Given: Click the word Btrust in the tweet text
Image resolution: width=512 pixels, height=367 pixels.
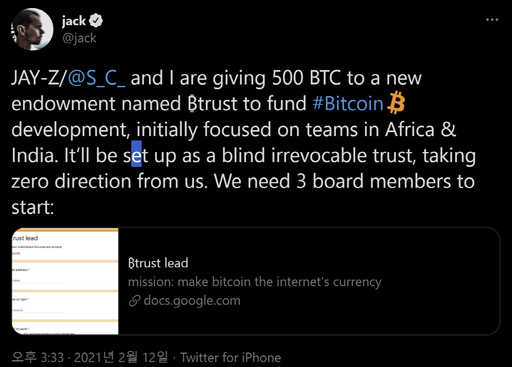Looking at the screenshot, I should 212,103.
